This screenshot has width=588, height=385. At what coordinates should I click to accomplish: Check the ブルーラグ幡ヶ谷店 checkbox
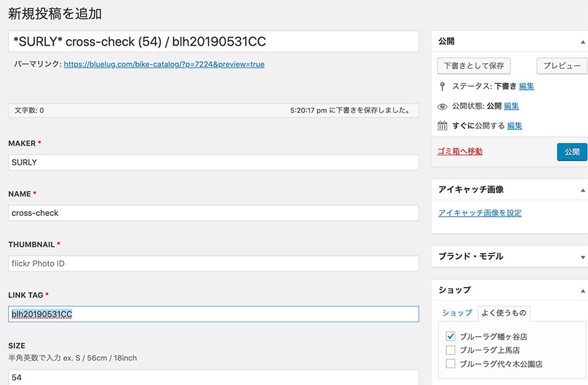pyautogui.click(x=450, y=336)
